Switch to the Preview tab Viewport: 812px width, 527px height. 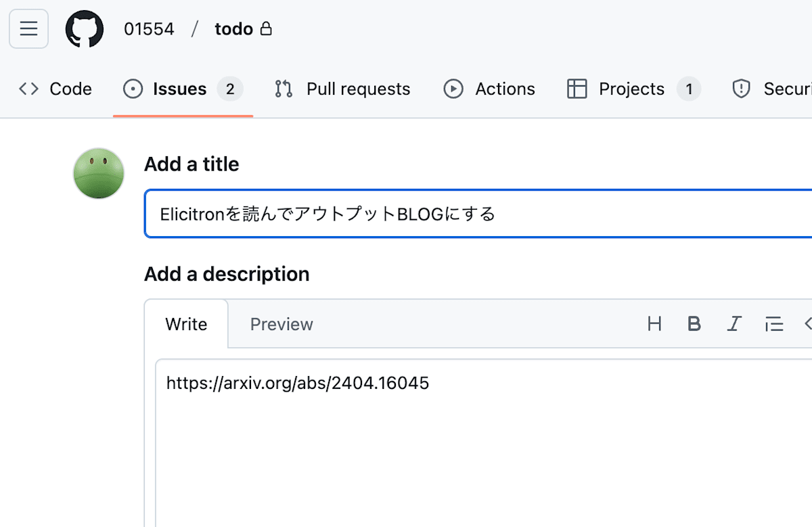coord(281,324)
